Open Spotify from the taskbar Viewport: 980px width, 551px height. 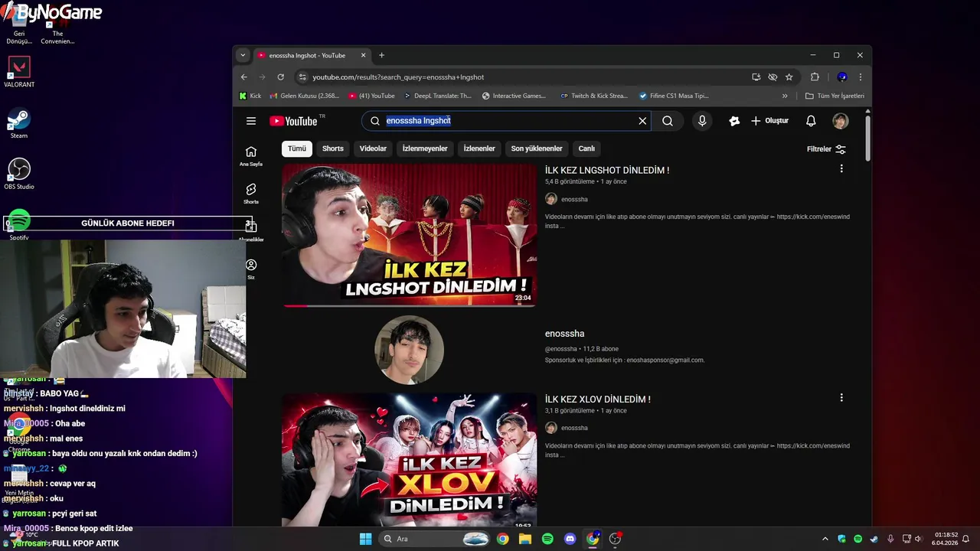[547, 539]
